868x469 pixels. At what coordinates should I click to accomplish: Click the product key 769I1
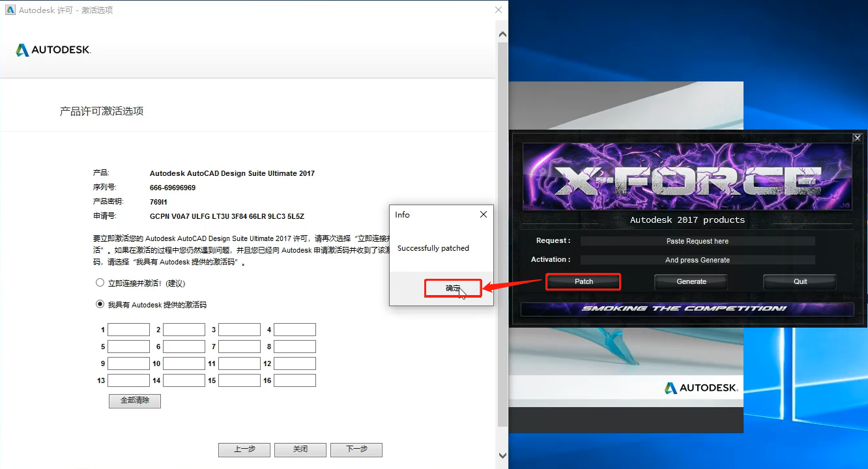coord(159,202)
